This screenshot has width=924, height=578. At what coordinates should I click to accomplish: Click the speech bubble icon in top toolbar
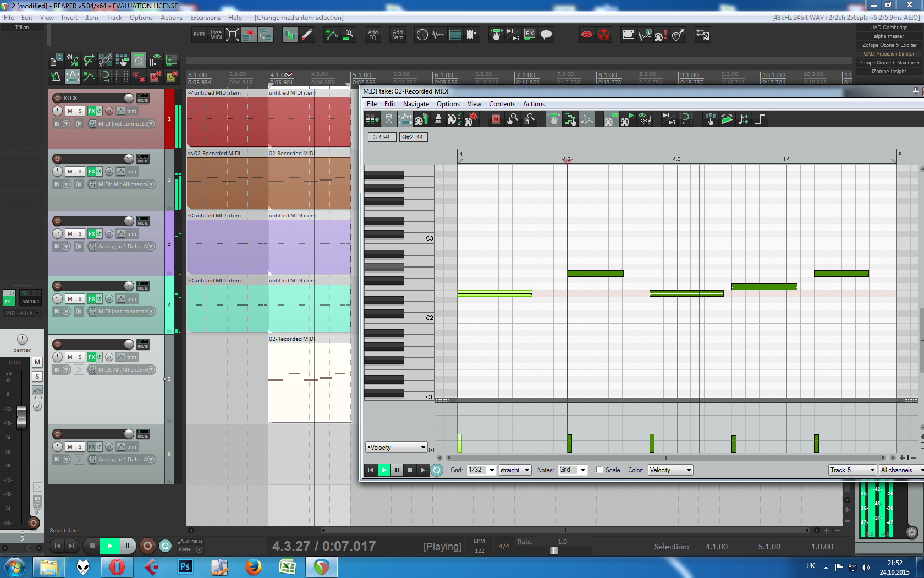point(546,35)
